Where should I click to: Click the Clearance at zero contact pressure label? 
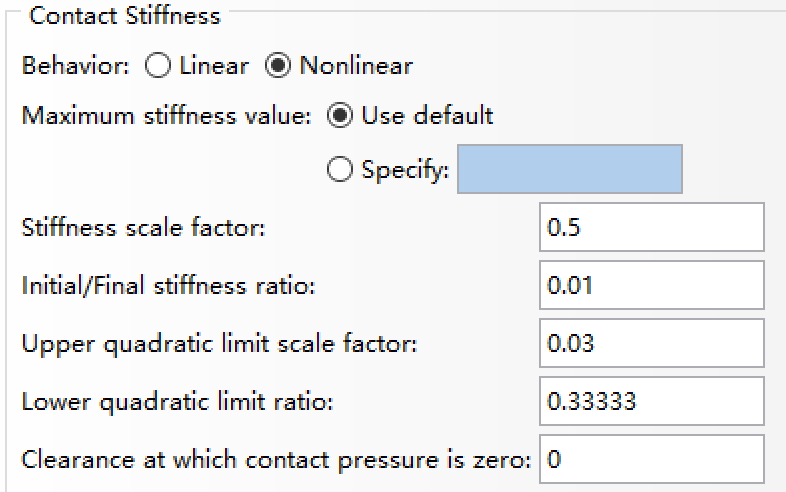276,460
